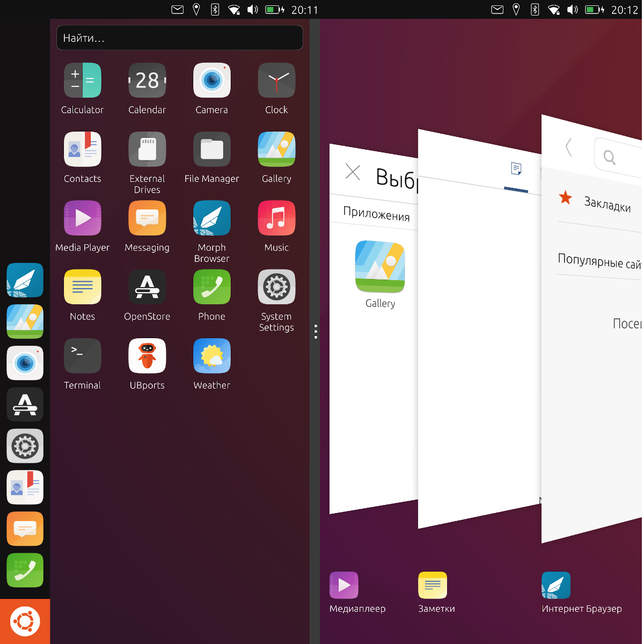Close the Выбр content picker with X
Image resolution: width=644 pixels, height=644 pixels.
[353, 172]
